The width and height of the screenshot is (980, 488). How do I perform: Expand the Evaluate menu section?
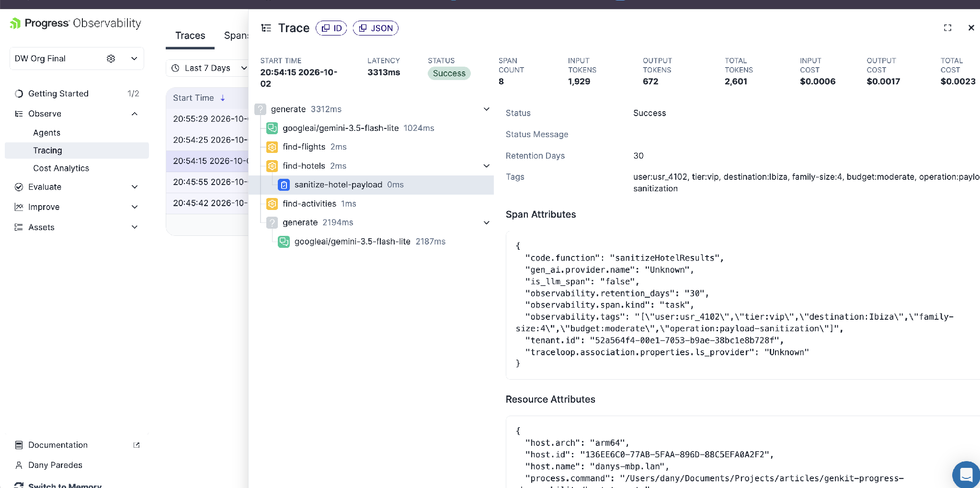pos(135,187)
